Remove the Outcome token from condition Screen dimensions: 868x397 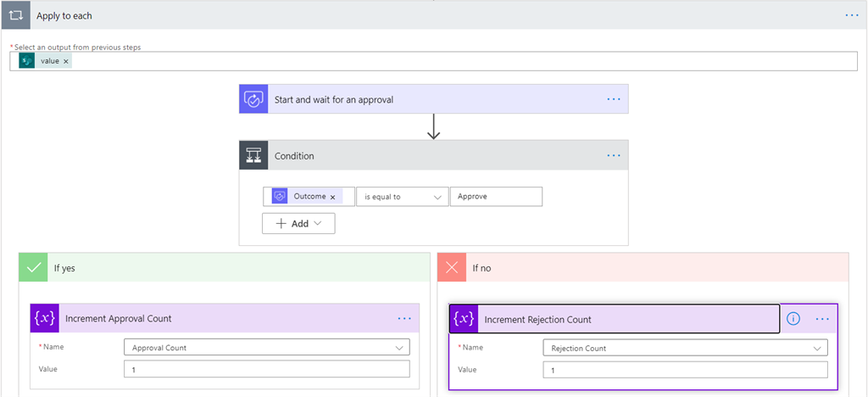point(332,197)
